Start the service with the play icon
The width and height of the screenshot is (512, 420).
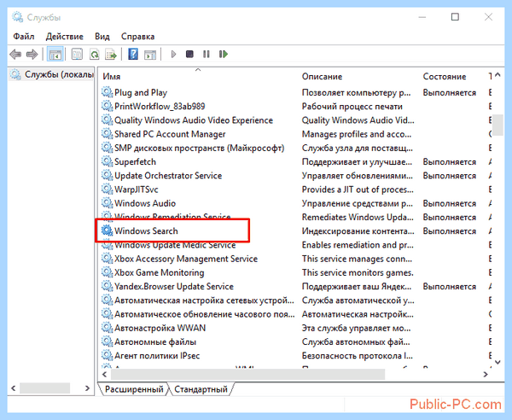173,54
